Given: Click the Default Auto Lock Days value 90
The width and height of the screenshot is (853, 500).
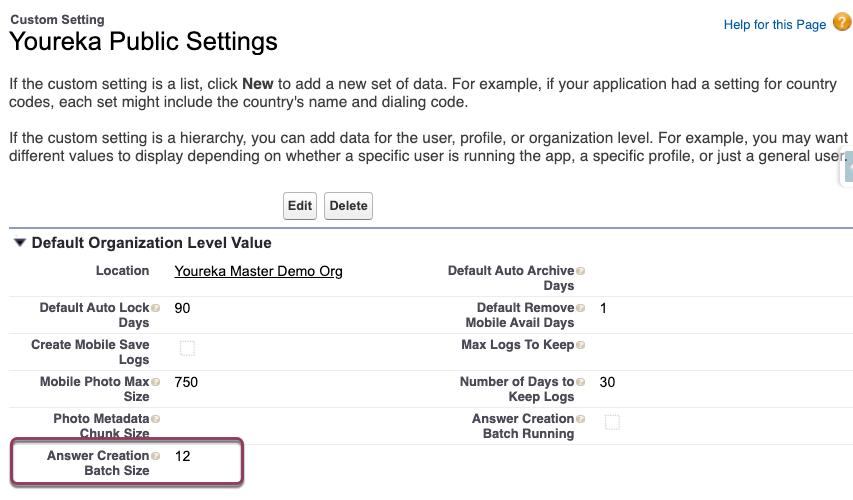Looking at the screenshot, I should pos(182,308).
